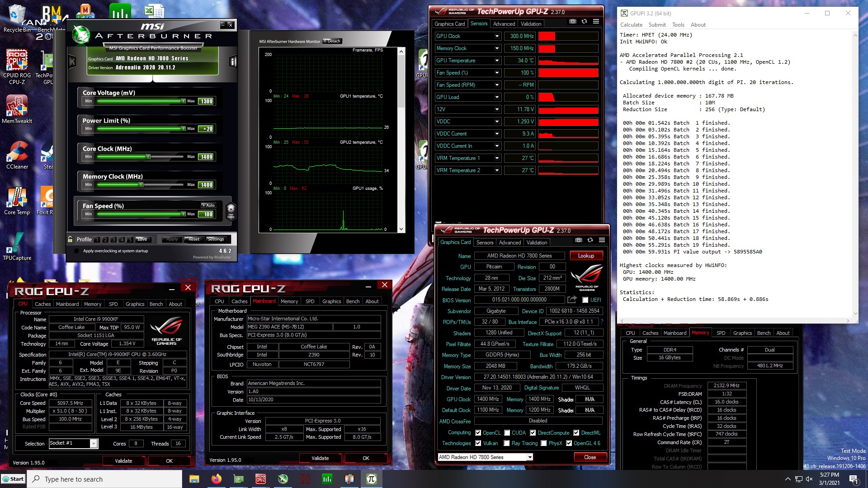Open the Calculate menu in GPUPI
Screen dimensions: 868x488
coord(631,25)
